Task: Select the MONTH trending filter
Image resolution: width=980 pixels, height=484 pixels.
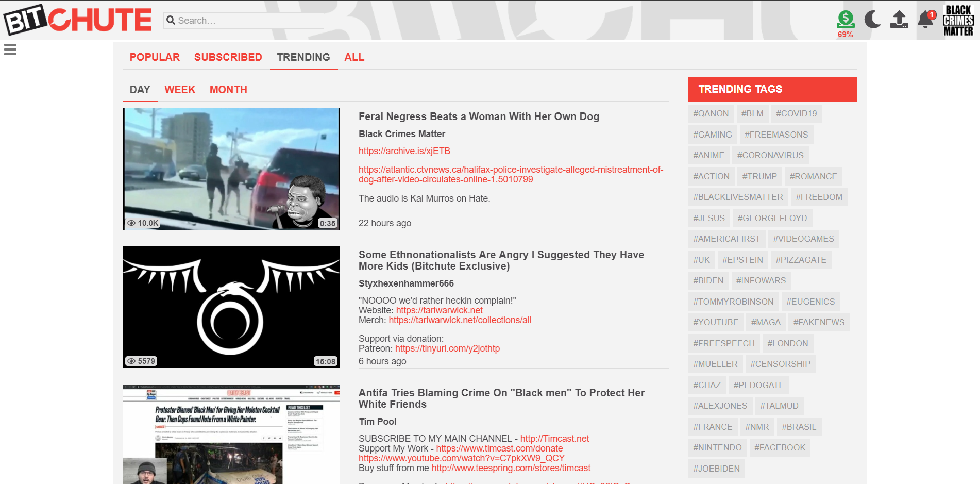Action: click(228, 90)
